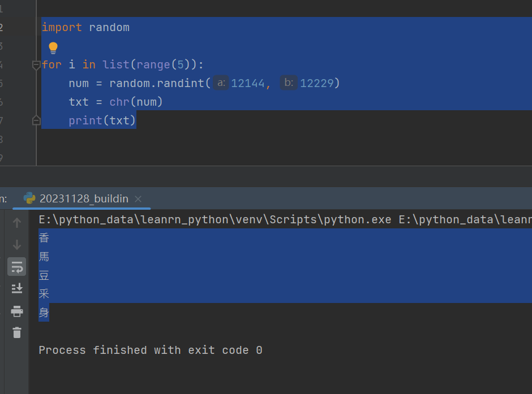Click the yellow intention lightbulb icon

[x=53, y=47]
